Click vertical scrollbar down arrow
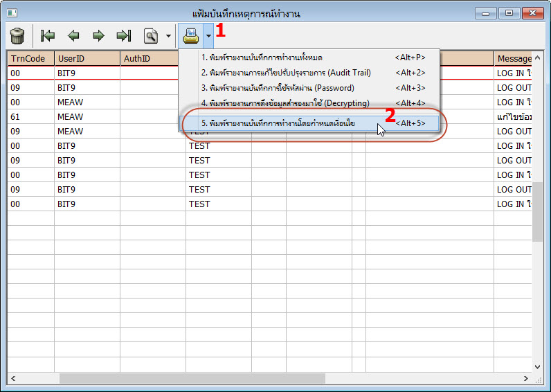The width and height of the screenshot is (551, 392). pos(537,366)
